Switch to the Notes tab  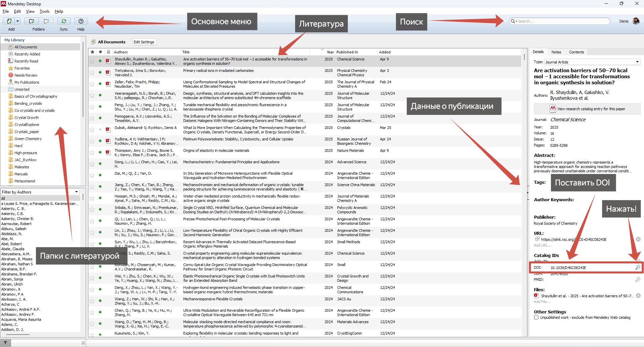click(556, 52)
